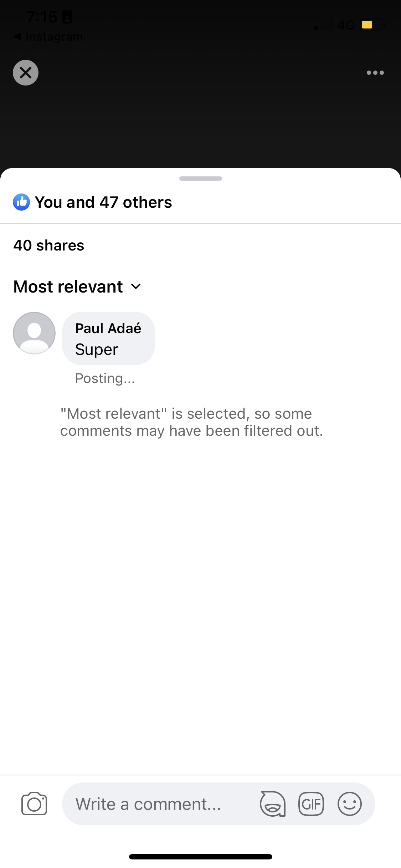Tap the "Super" comment text

[97, 350]
